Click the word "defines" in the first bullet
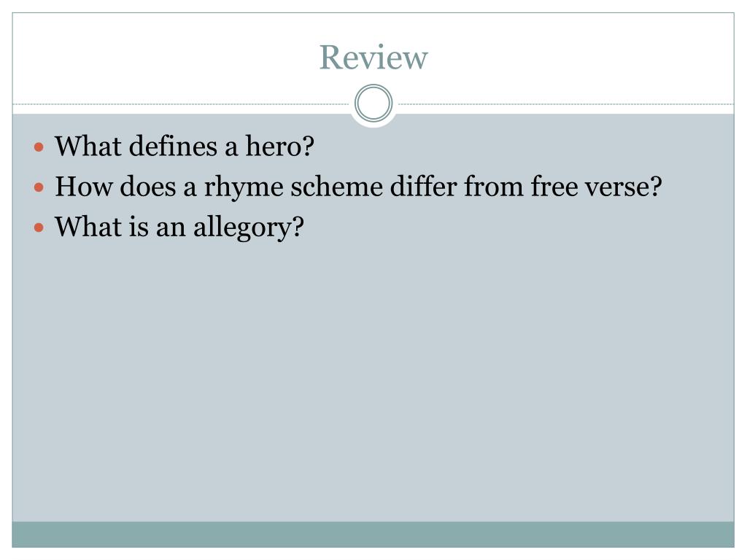This screenshot has height=560, width=747. click(174, 146)
